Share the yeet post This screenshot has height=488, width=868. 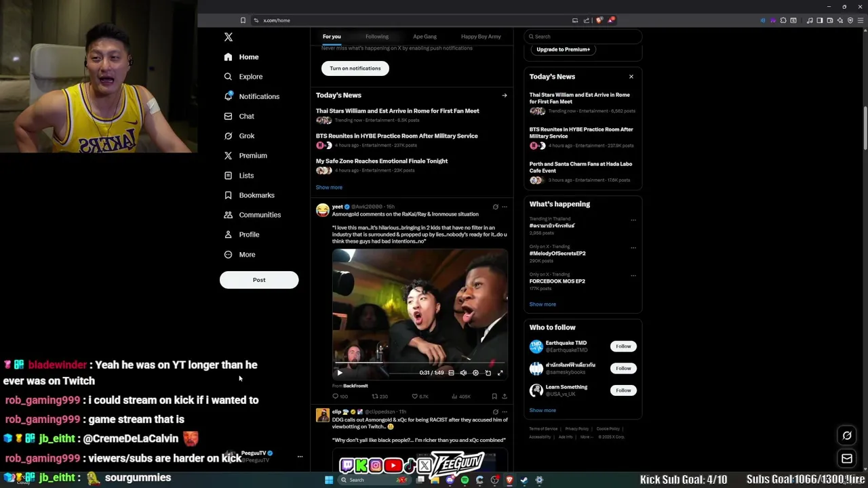point(504,396)
